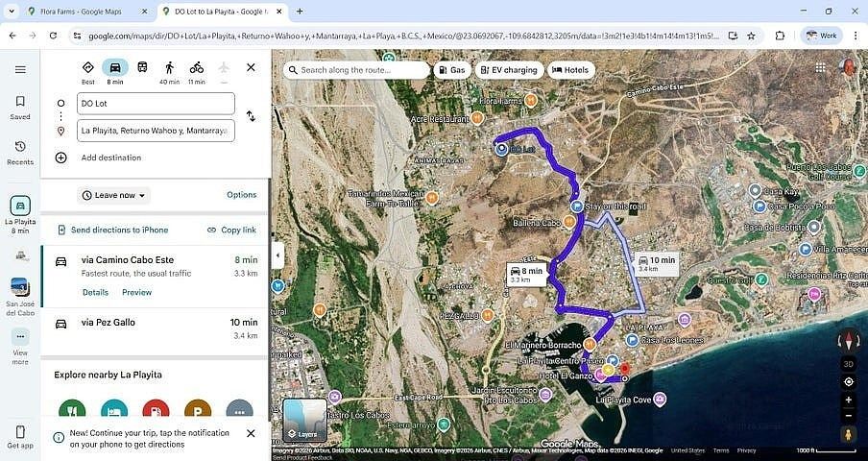Click the Restaurants explore nearby icon
Image resolution: width=868 pixels, height=461 pixels.
point(72,408)
